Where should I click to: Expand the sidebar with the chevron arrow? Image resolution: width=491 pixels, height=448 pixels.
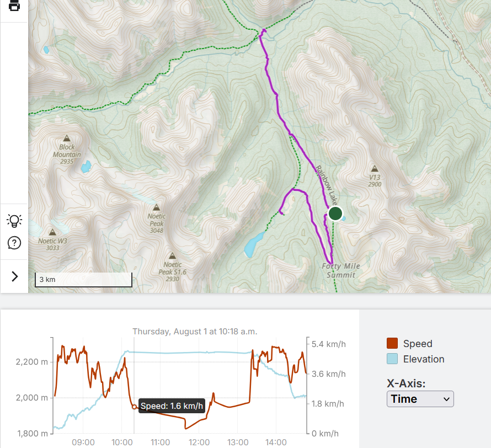pyautogui.click(x=14, y=276)
